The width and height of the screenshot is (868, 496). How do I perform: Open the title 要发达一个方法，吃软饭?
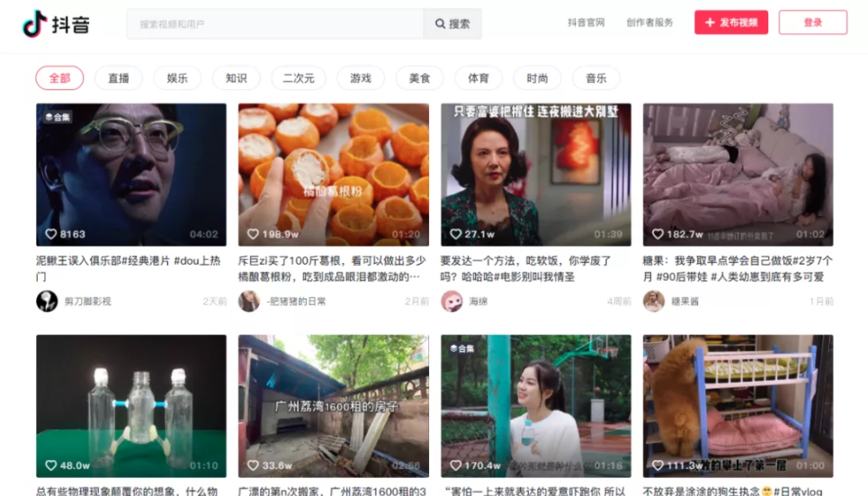526,268
